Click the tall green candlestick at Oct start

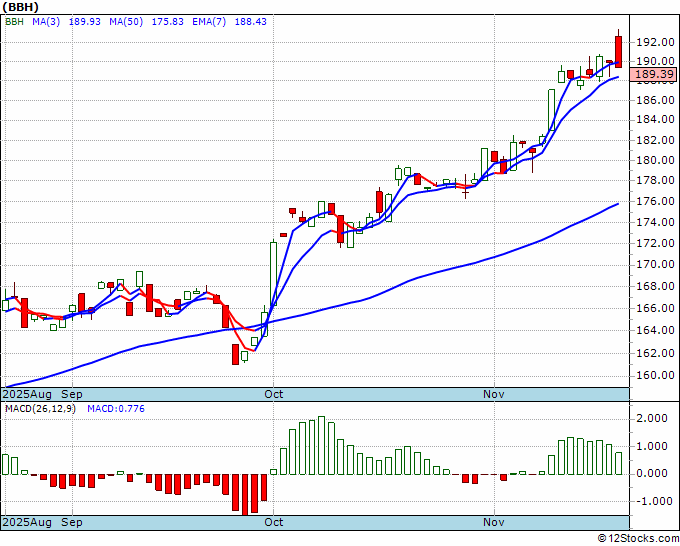coord(274,273)
